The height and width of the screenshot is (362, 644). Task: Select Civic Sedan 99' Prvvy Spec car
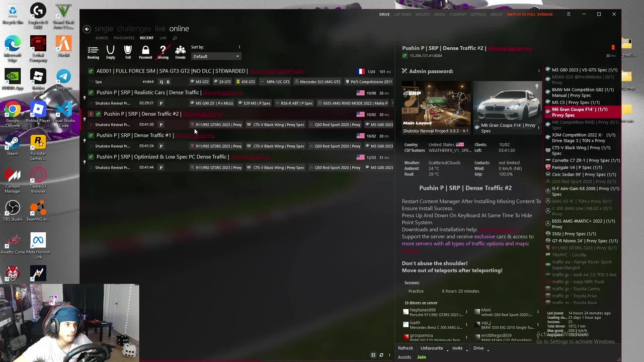coord(582,174)
